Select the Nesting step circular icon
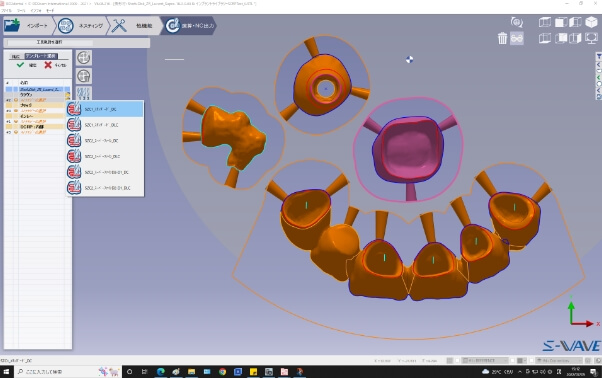Screen dimensions: 602x378 point(66,26)
